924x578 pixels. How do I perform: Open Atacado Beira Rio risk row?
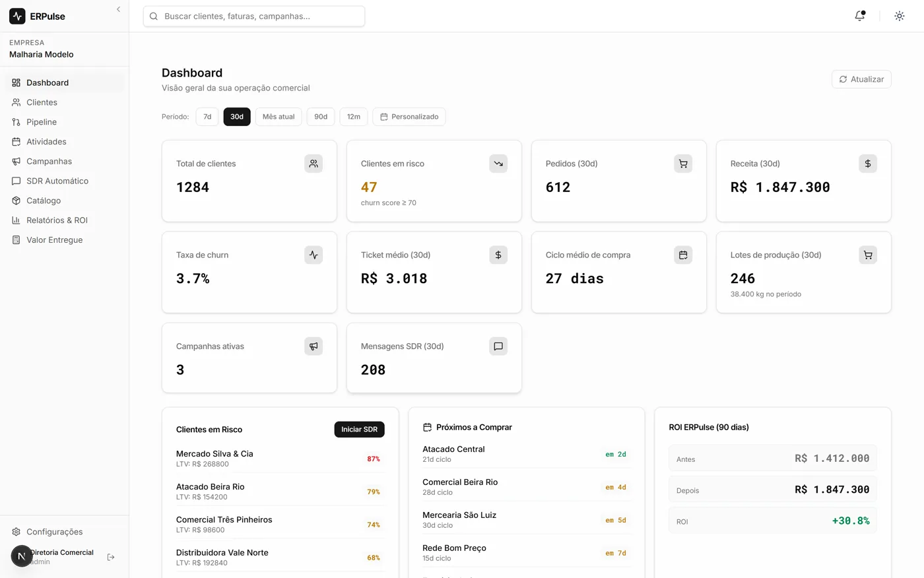click(280, 492)
